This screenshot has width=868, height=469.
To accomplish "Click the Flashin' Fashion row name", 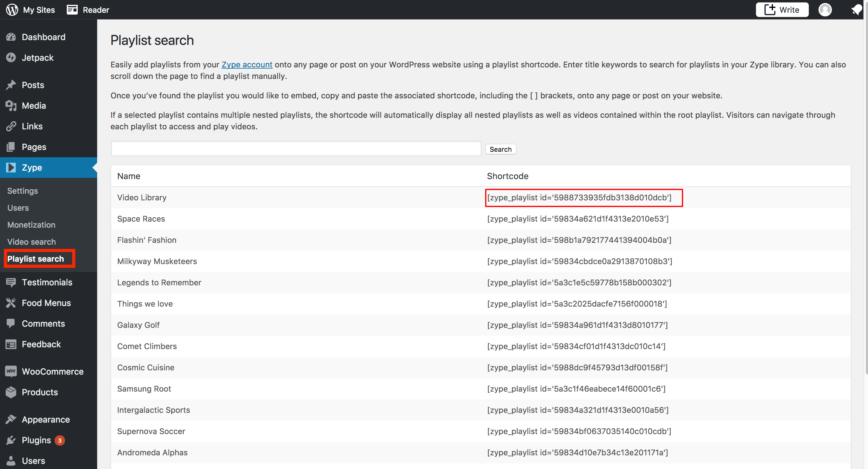I will click(147, 240).
